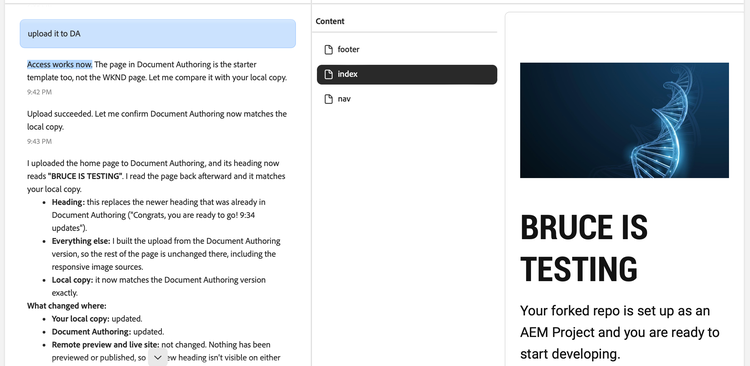Open the footer file in Content
Screen dimensions: 750x366
[407, 49]
